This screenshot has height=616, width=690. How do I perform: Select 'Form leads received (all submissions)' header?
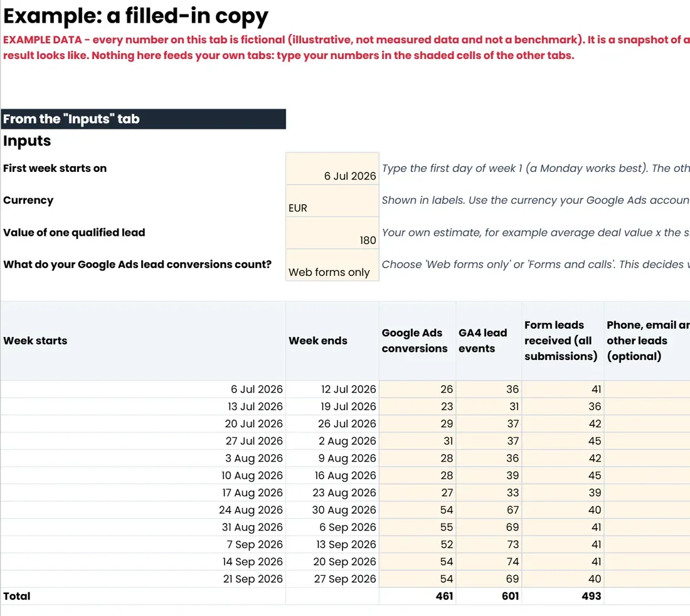point(563,341)
